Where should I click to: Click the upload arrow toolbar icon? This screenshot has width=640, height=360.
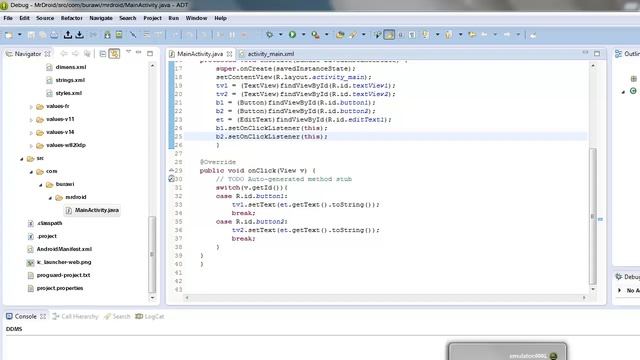(68, 35)
